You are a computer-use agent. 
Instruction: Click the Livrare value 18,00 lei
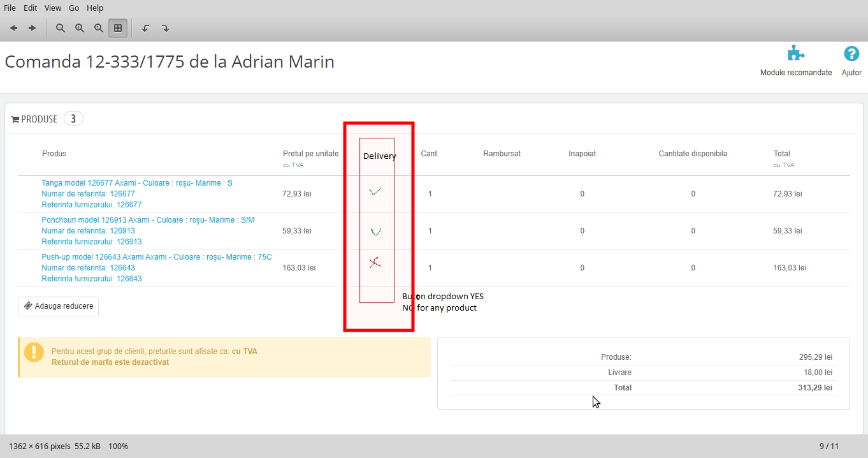point(818,373)
